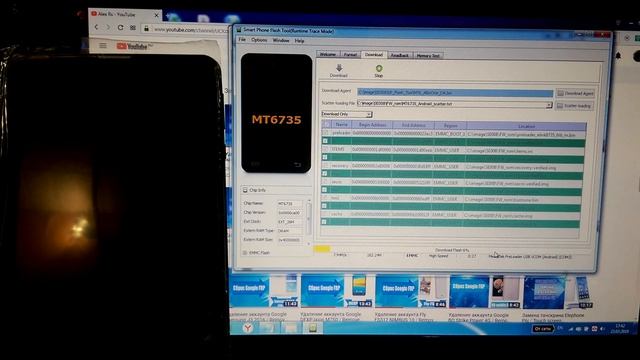Screen dimensions: 640x360
Task: Click the Download arrow icon in Flash Tool
Action: 339,68
